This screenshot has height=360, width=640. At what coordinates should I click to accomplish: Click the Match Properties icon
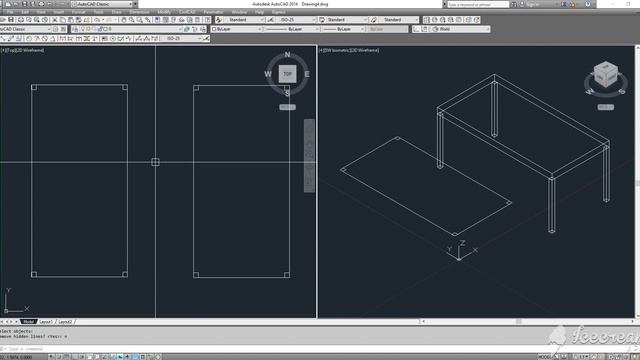[79, 20]
